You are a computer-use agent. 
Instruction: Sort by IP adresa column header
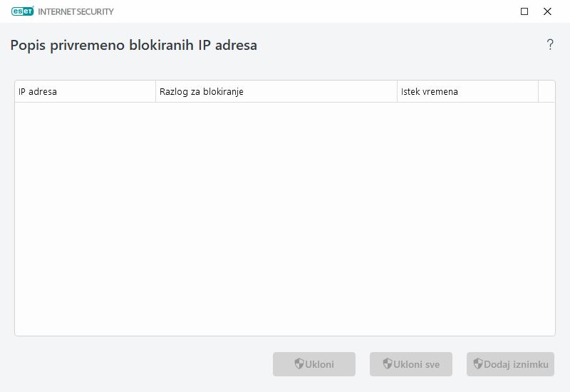click(x=85, y=92)
